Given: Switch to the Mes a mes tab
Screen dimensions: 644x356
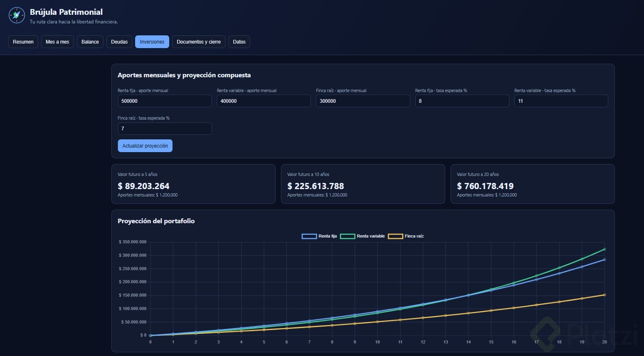Looking at the screenshot, I should [x=57, y=42].
